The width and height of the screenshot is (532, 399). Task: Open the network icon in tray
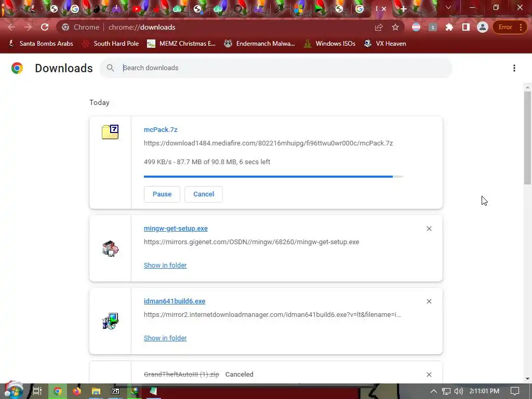click(x=446, y=391)
